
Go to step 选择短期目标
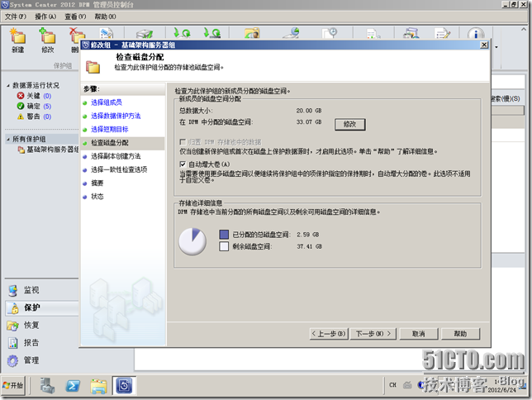[x=110, y=130]
